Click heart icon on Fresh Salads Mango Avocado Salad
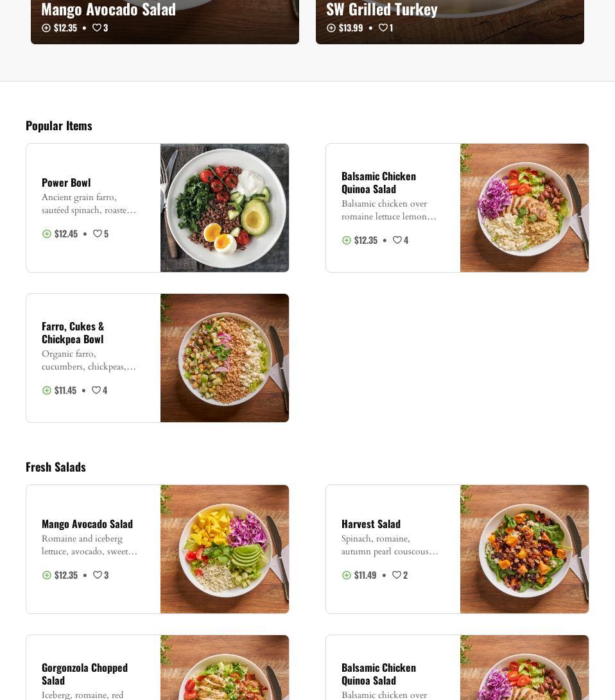The image size is (615, 700). coord(98,576)
